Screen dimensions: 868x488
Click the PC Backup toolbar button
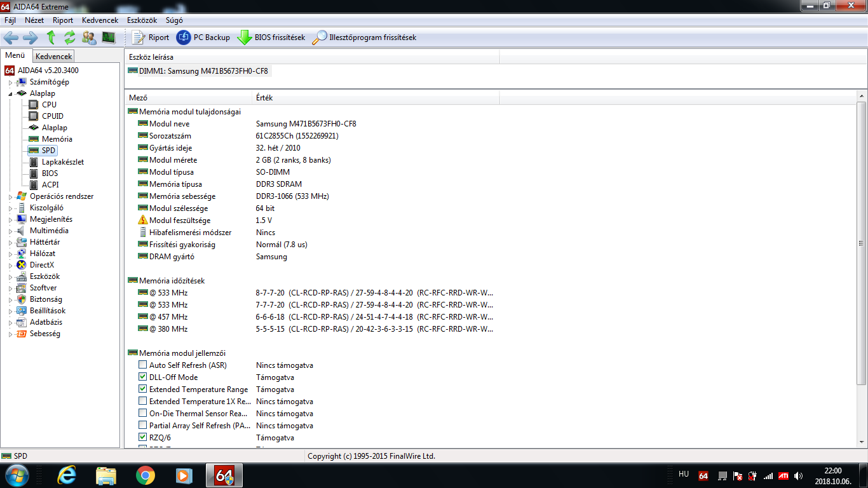point(203,37)
